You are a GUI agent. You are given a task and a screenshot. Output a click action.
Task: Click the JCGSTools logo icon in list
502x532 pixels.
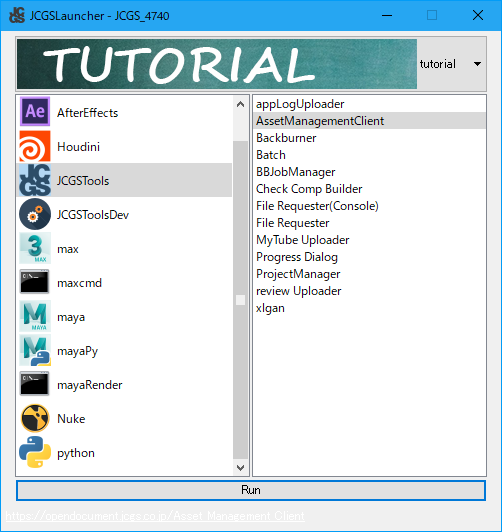coord(35,180)
